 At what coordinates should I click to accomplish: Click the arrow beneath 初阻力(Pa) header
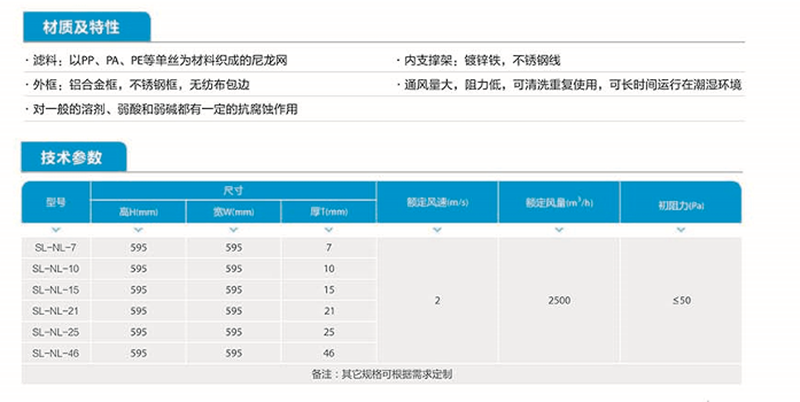click(681, 231)
